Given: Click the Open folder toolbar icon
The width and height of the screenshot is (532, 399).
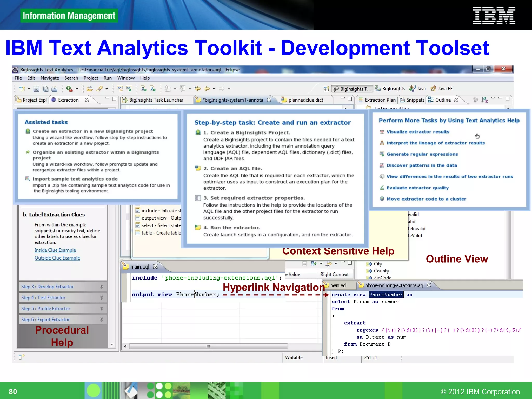Looking at the screenshot, I should coord(90,89).
